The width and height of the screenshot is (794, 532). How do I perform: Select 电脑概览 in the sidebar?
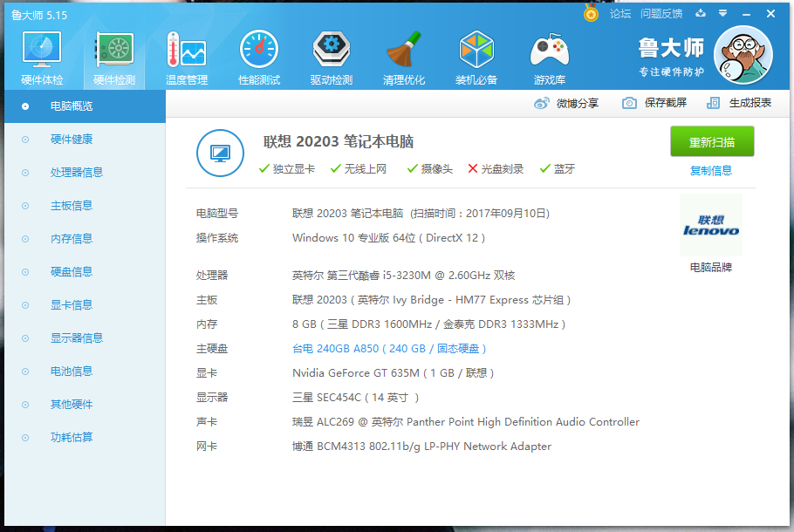(x=86, y=106)
